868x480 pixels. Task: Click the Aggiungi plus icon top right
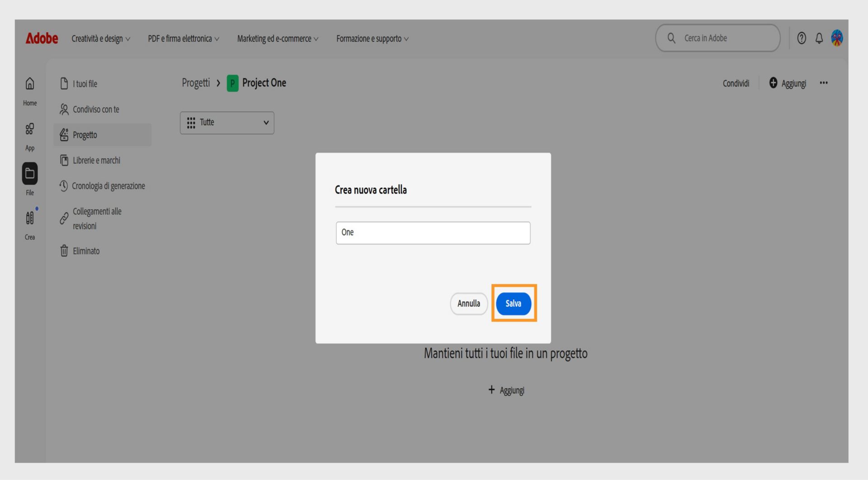point(773,83)
